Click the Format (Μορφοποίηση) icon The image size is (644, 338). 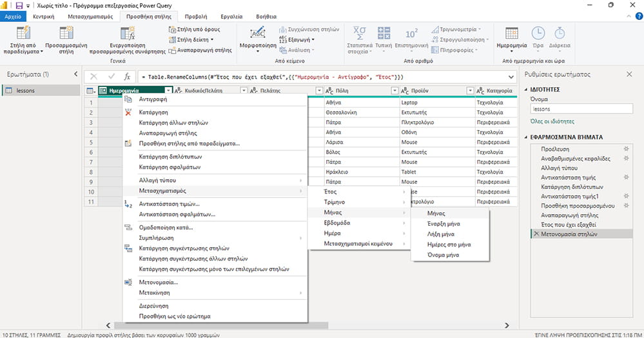(258, 33)
